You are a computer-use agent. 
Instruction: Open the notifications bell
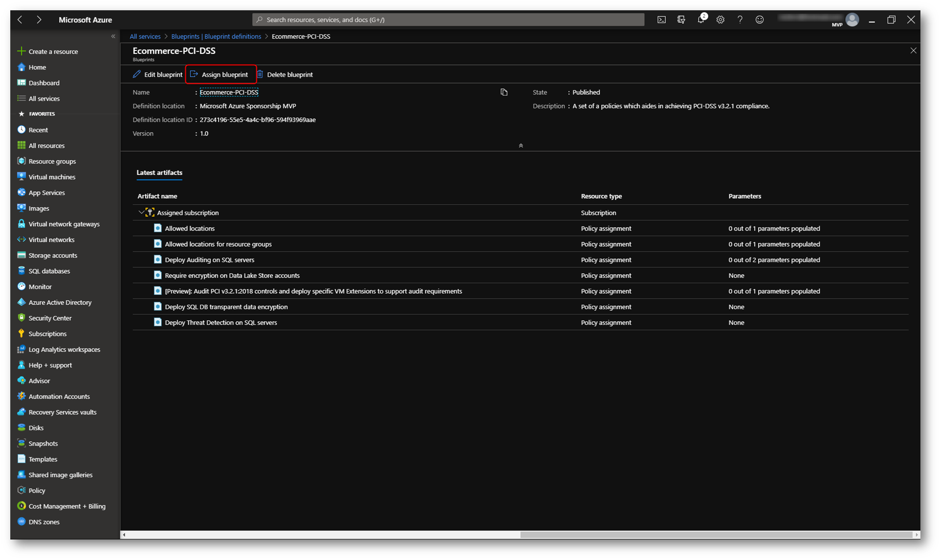[701, 20]
